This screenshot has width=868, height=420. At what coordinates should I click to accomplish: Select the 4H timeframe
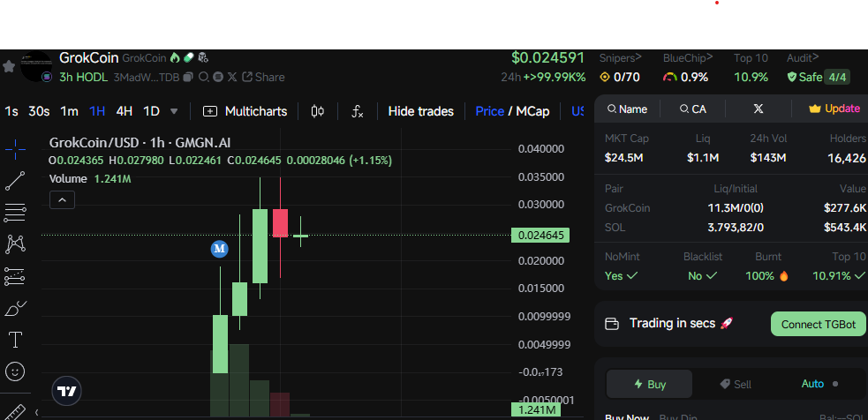coord(125,111)
